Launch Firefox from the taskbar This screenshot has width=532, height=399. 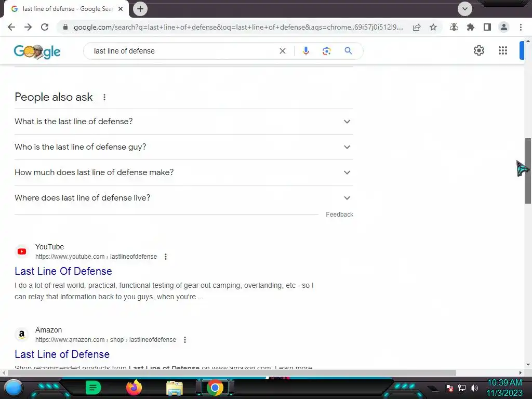(134, 388)
